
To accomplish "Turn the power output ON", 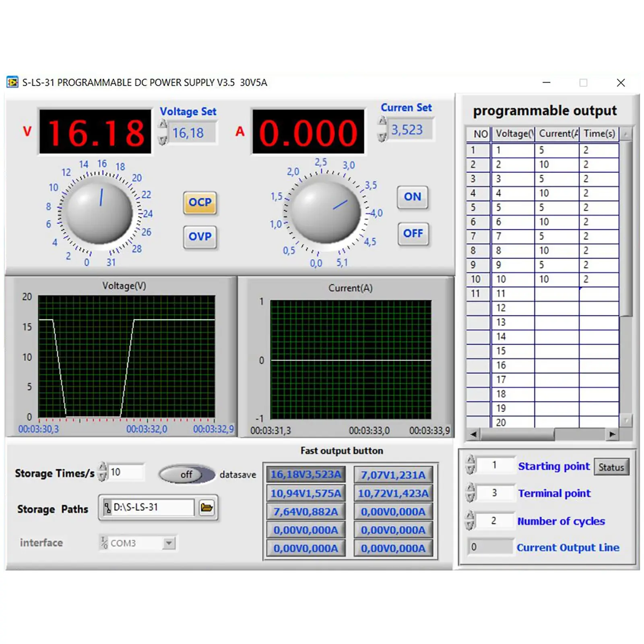I will point(413,197).
